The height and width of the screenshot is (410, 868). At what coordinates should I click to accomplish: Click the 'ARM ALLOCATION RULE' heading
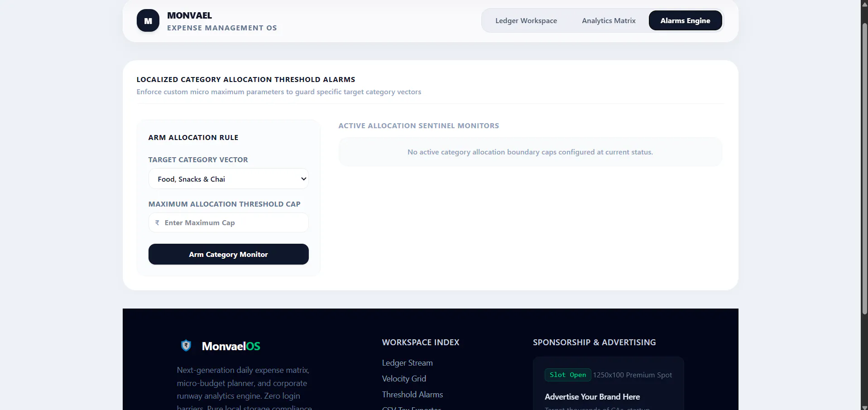click(193, 138)
